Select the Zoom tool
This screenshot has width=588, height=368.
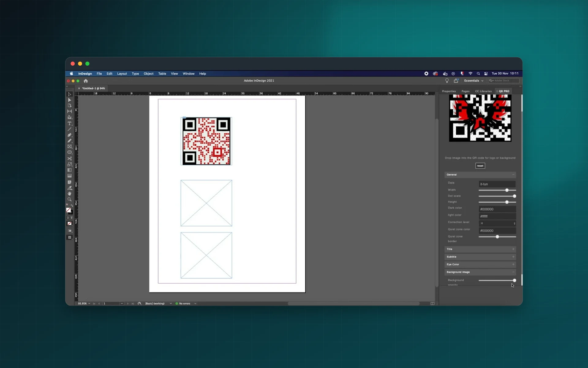pyautogui.click(x=70, y=200)
